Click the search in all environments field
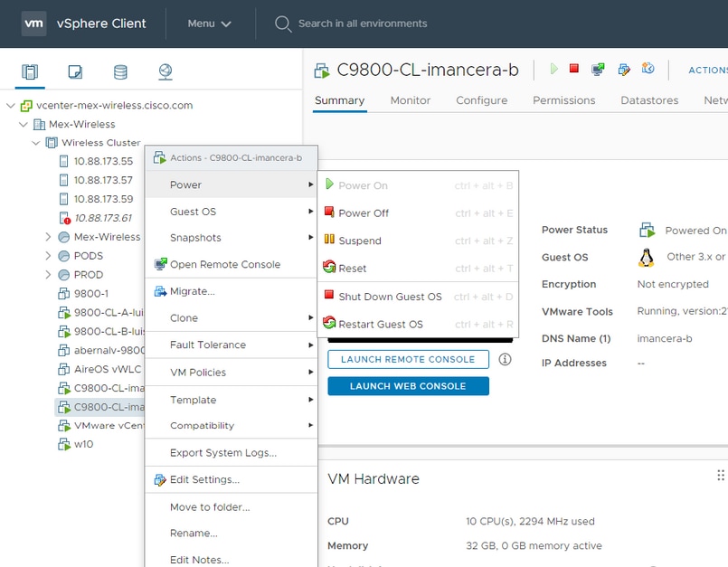This screenshot has height=567, width=728. [363, 24]
